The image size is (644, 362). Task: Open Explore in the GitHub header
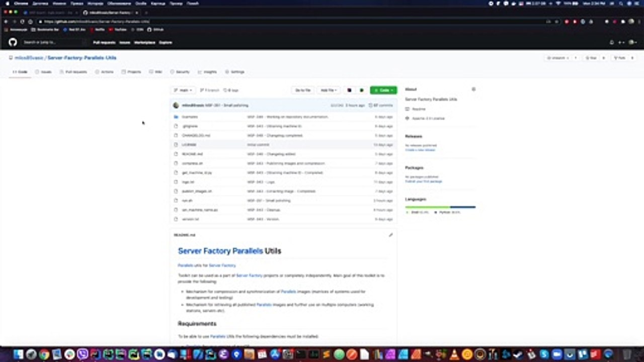click(x=166, y=43)
